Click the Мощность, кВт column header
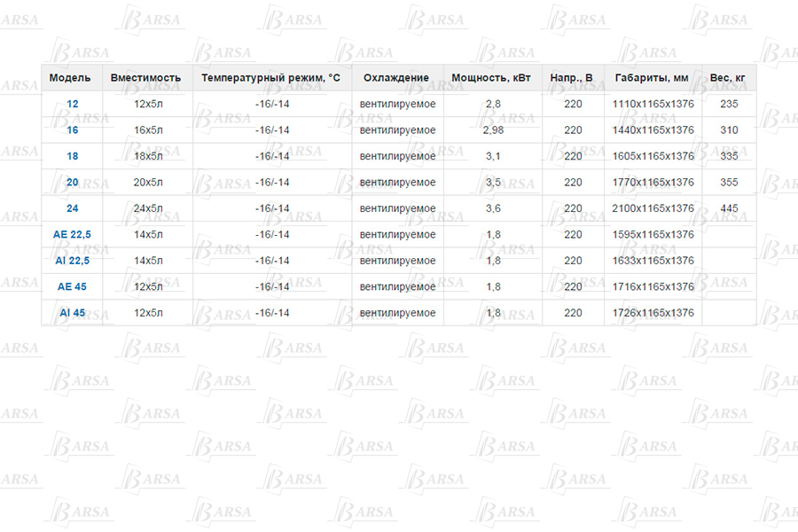This screenshot has height=532, width=798. [491, 78]
